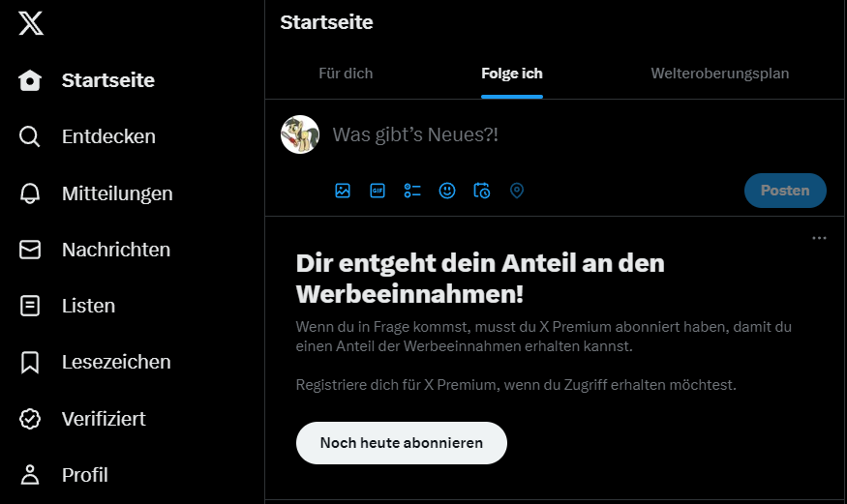Click the pony profile avatar thumbnail

coord(300,134)
